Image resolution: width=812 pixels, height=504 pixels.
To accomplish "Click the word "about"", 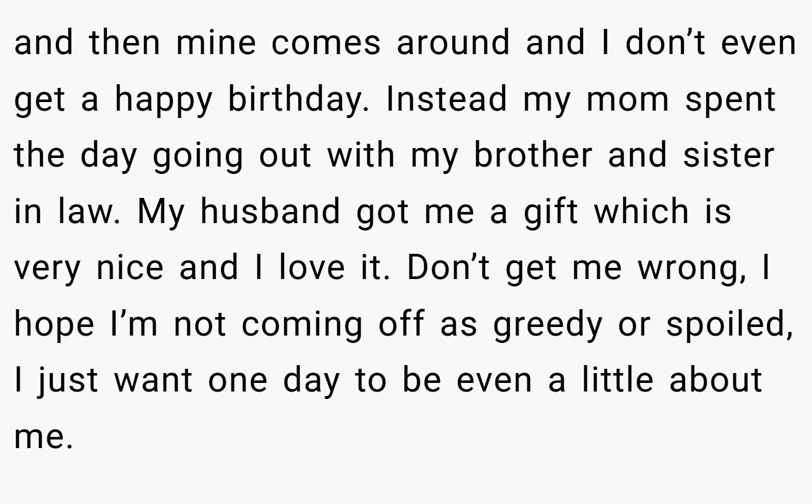I will [715, 380].
